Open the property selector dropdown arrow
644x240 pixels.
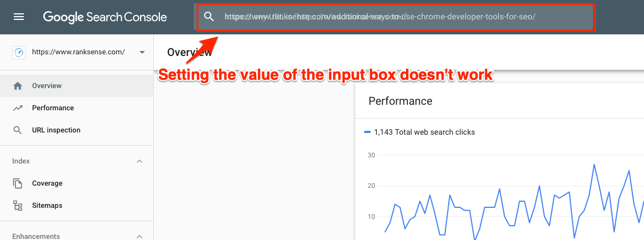(142, 52)
